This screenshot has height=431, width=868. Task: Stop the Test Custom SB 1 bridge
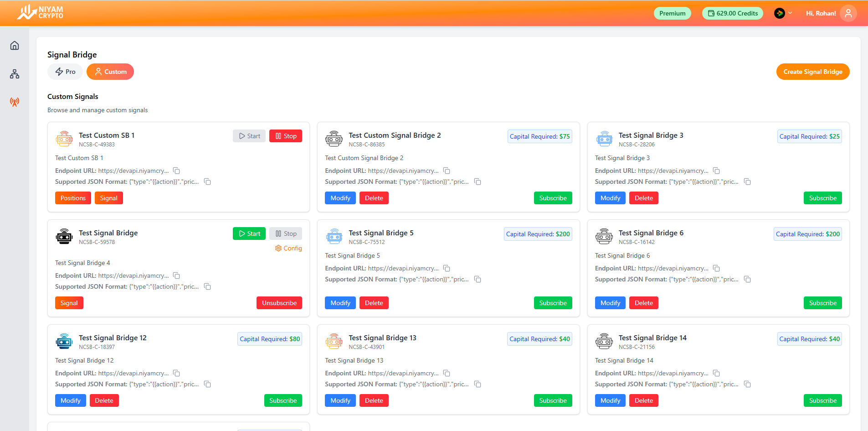tap(286, 136)
